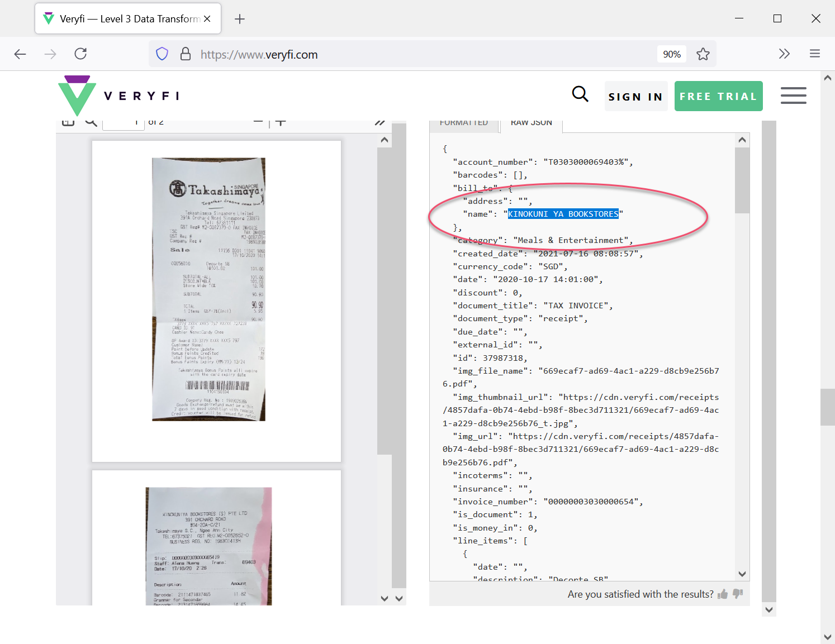Switch to the RAW JSON tab
This screenshot has height=644, width=835.
531,123
